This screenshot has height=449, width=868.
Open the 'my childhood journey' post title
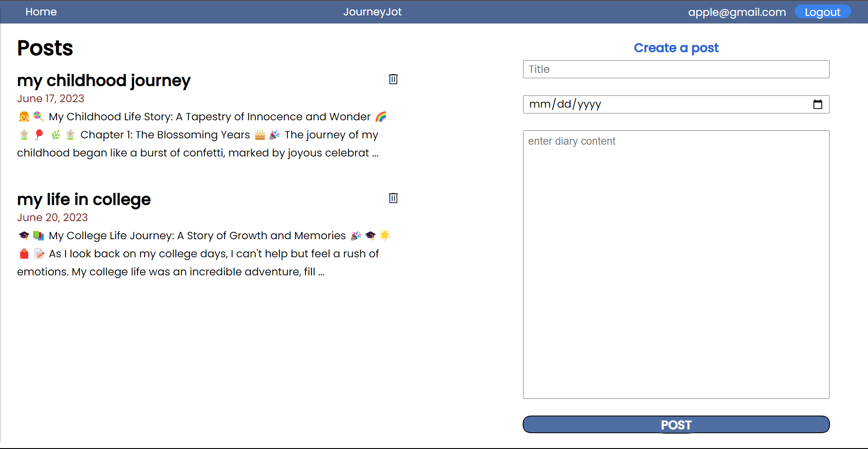[104, 81]
